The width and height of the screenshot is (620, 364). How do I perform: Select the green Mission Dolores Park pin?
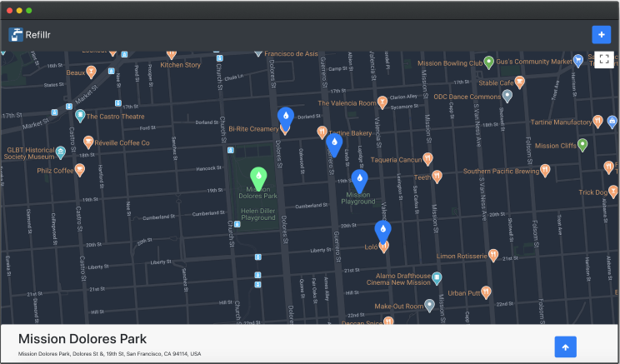(259, 177)
